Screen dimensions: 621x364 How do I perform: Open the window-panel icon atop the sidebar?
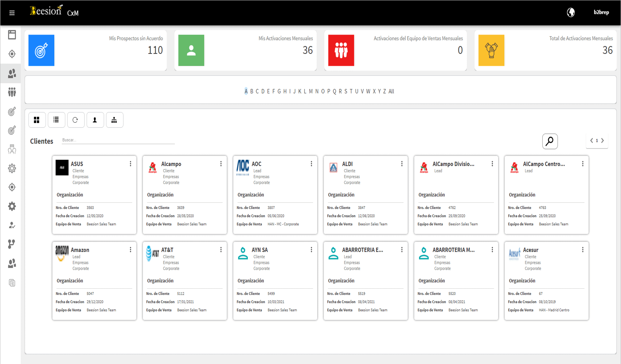12,35
